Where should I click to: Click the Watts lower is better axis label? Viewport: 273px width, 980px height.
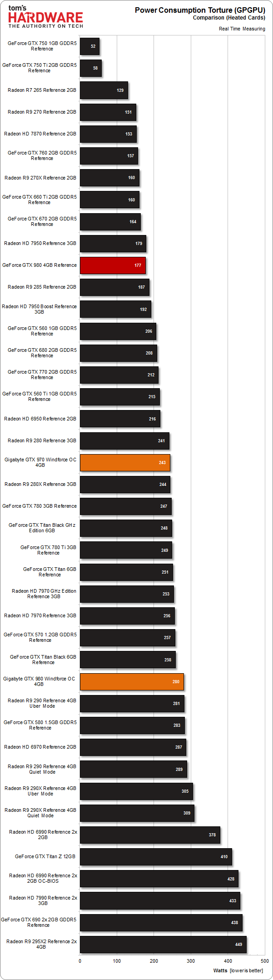[x=238, y=970]
